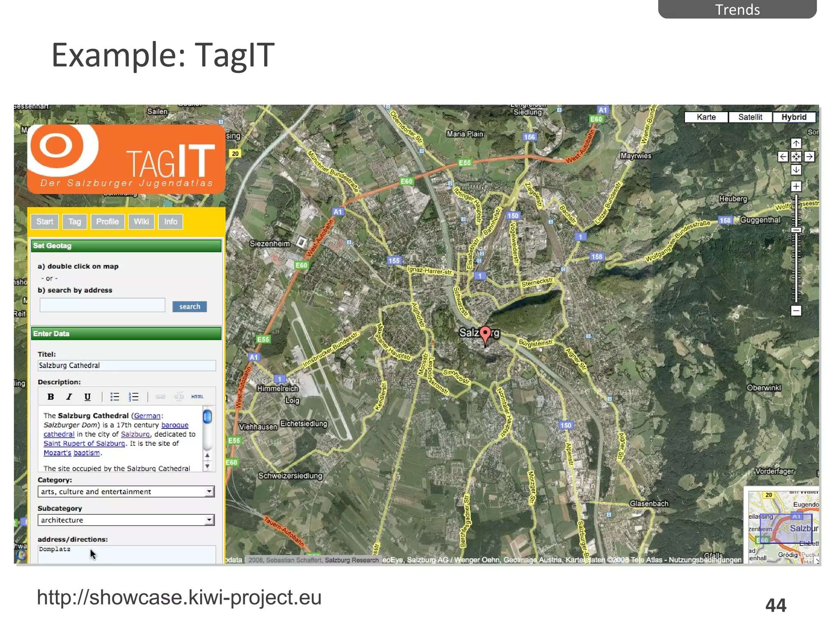Image resolution: width=840 pixels, height=630 pixels.
Task: Open the Start tab
Action: [x=45, y=222]
